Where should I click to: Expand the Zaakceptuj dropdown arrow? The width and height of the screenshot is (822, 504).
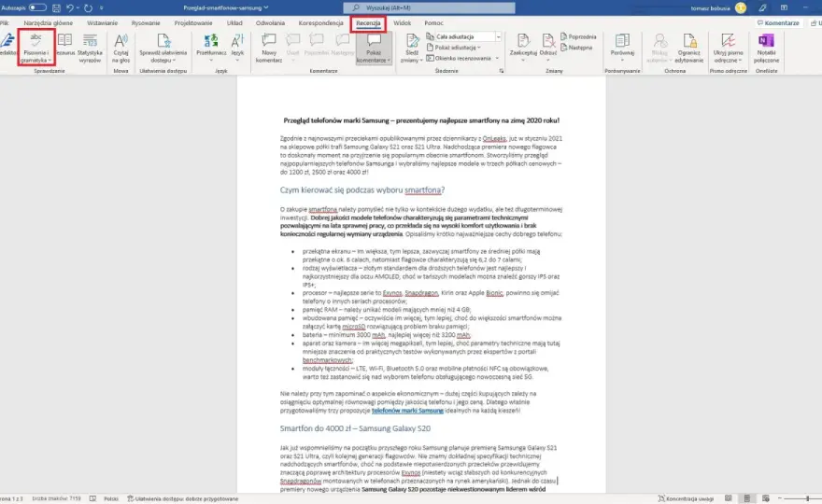523,60
